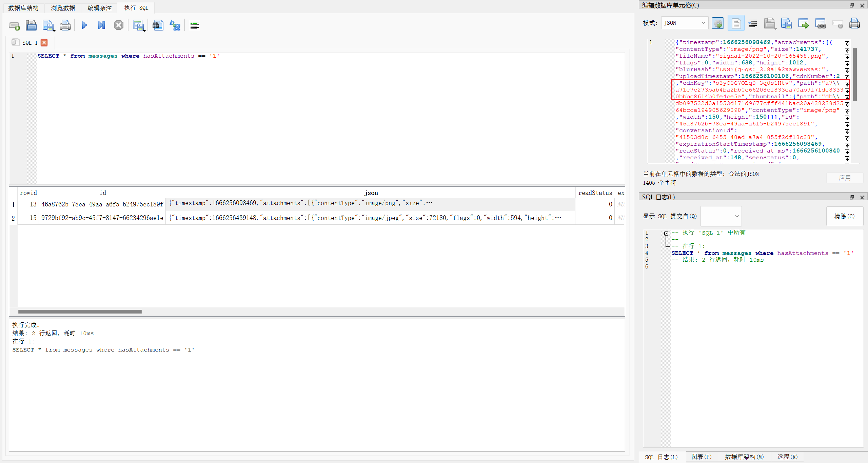Select id cell 46a8762b-78ea-49aa-a6f5-b24975ec189f
The image size is (868, 463).
click(102, 204)
